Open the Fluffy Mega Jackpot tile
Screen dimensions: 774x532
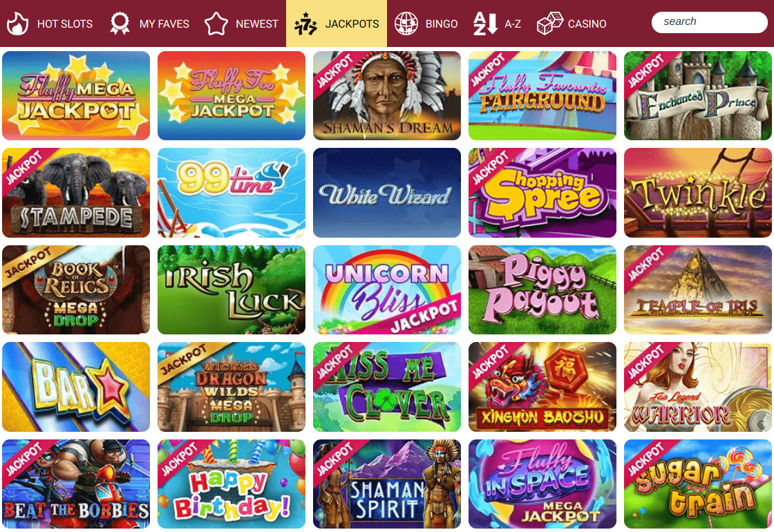(76, 96)
